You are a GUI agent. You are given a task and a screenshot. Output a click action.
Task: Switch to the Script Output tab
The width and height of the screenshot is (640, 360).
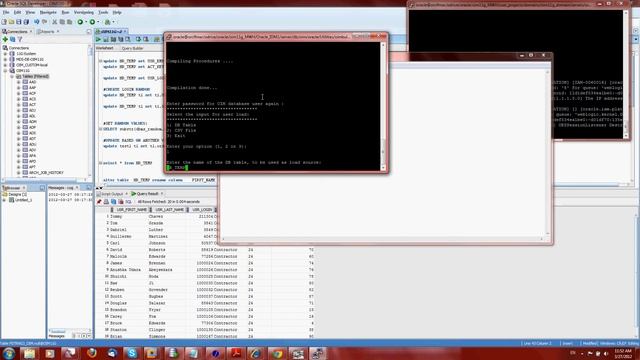pos(112,194)
